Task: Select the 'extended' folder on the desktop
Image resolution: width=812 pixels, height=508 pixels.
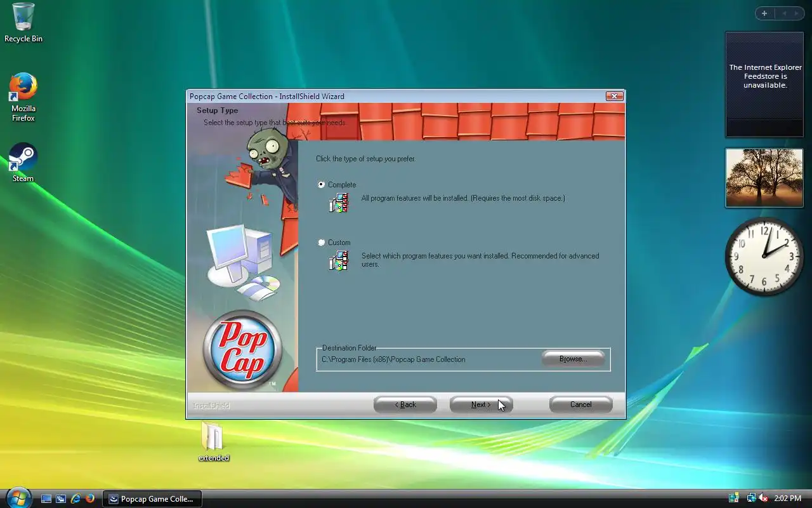Action: click(213, 441)
